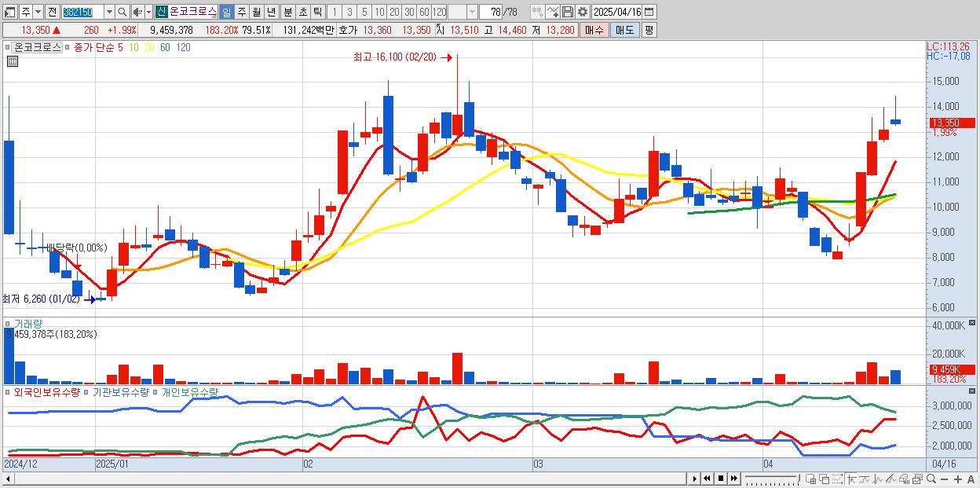Open the calendar date picker icon

(x=649, y=12)
